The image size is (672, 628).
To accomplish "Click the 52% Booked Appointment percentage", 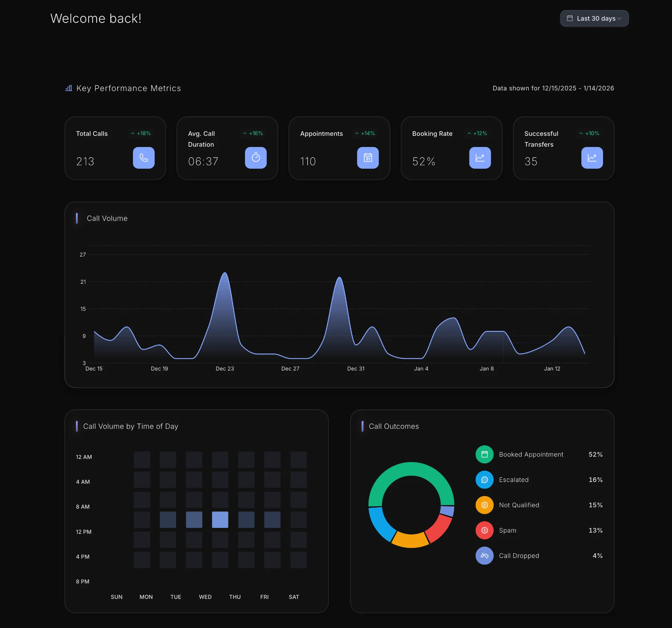I will point(595,454).
